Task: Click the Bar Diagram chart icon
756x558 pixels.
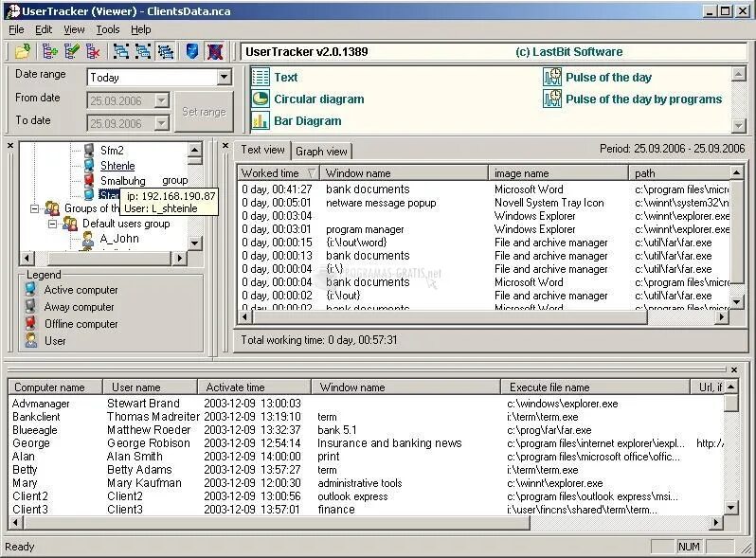Action: coord(261,121)
